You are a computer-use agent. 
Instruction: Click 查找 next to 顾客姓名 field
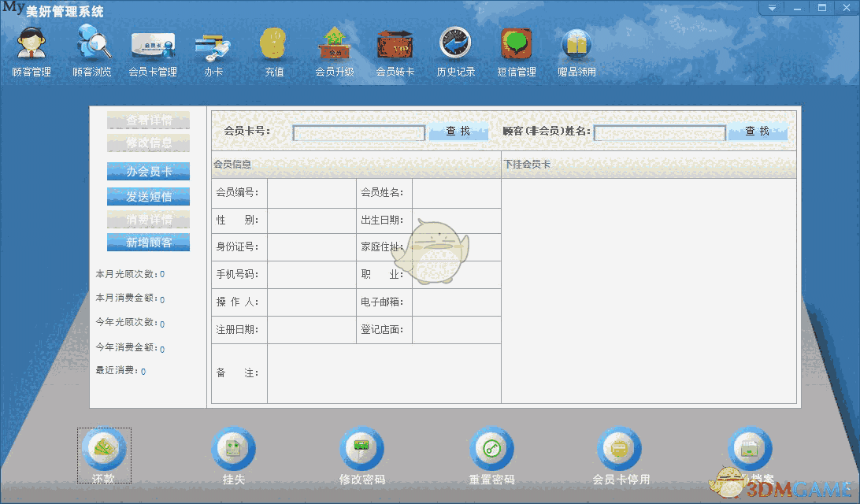pyautogui.click(x=758, y=132)
